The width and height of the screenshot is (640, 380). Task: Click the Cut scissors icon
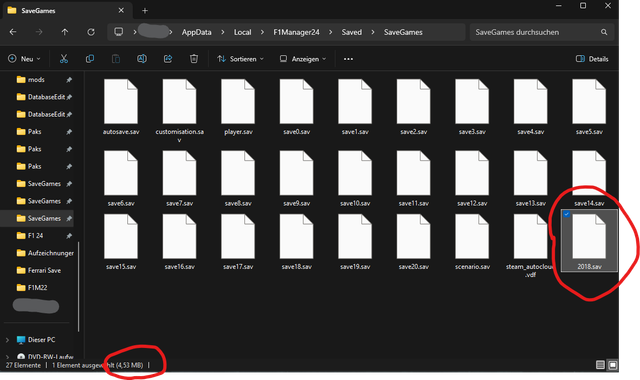tap(64, 59)
